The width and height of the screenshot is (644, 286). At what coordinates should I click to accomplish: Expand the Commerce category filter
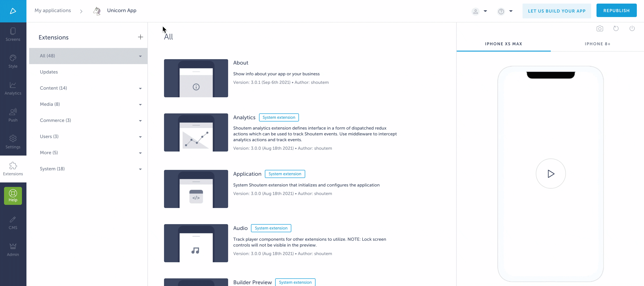point(140,120)
